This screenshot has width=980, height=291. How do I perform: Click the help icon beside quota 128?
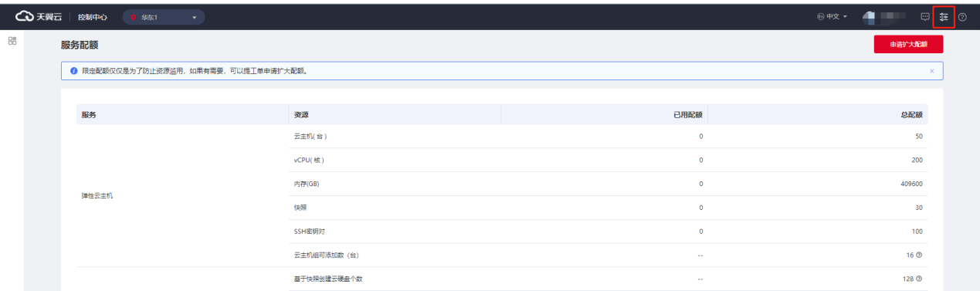point(919,279)
